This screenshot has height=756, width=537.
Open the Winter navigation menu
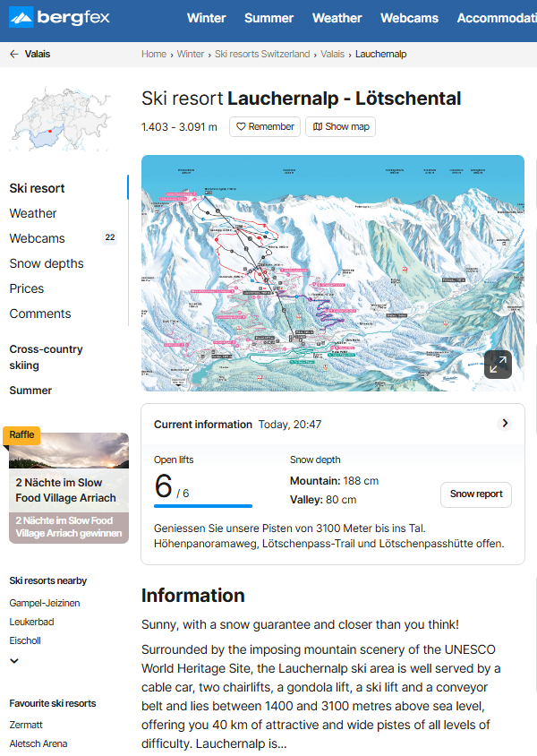click(206, 18)
